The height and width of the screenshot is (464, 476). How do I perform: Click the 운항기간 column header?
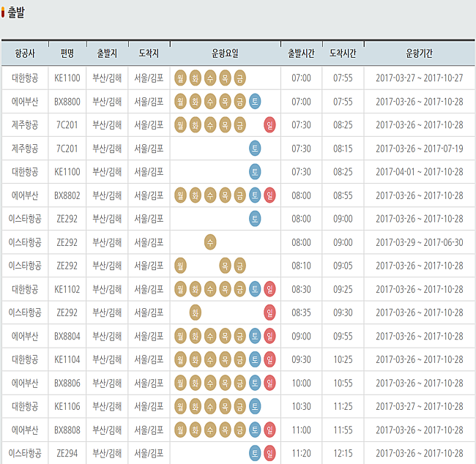coord(419,53)
